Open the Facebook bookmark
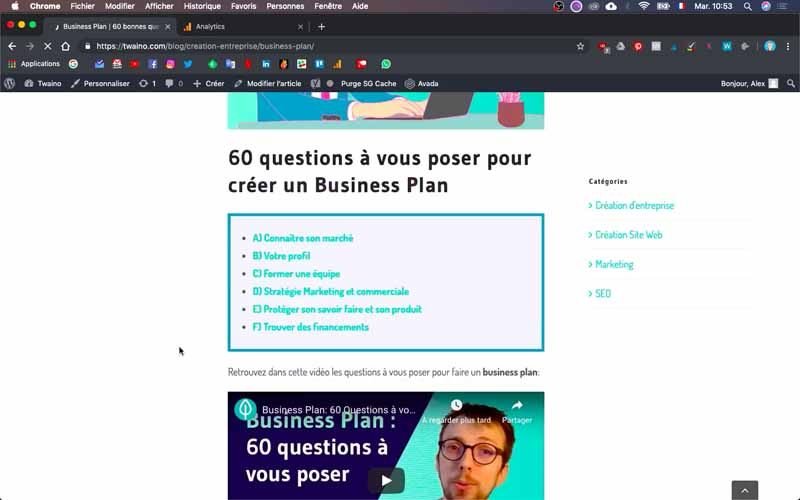Image resolution: width=800 pixels, height=500 pixels. point(153,64)
